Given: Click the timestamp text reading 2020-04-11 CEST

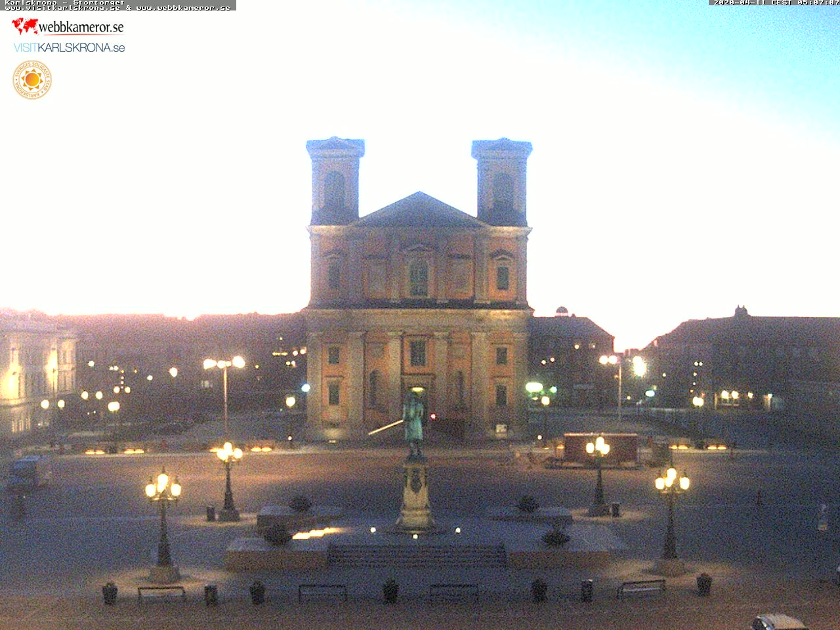Looking at the screenshot, I should [752, 3].
